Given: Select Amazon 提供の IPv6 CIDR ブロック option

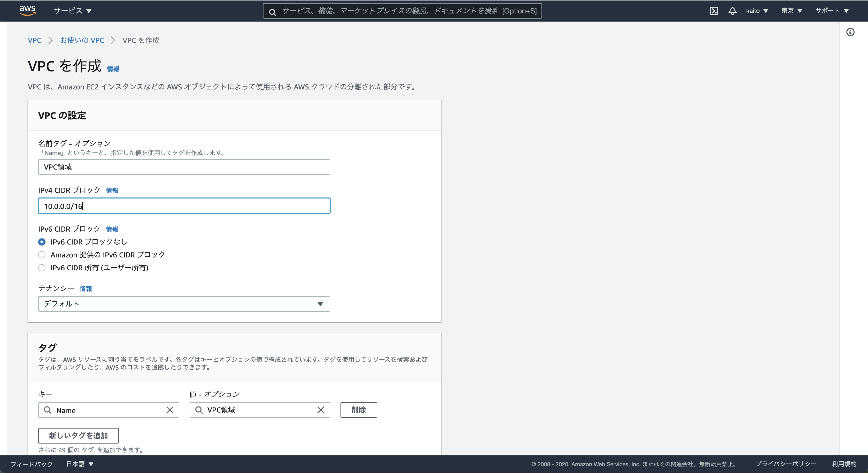Looking at the screenshot, I should pos(42,255).
